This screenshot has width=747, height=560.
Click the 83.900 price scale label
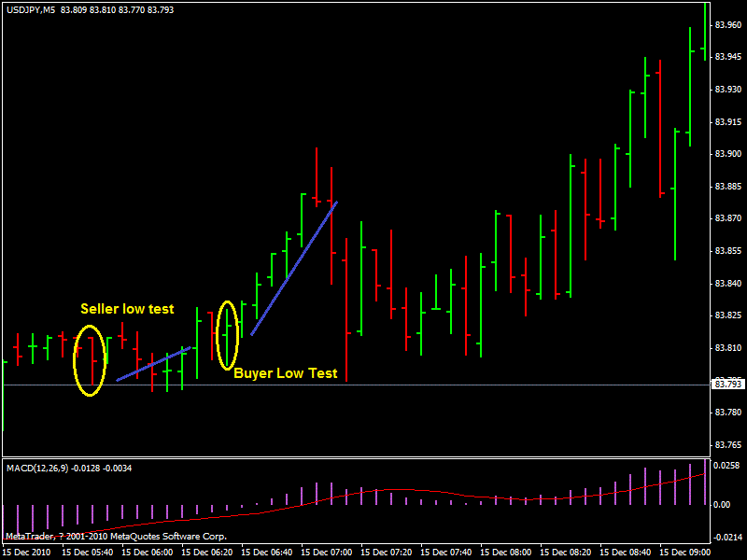(x=728, y=154)
